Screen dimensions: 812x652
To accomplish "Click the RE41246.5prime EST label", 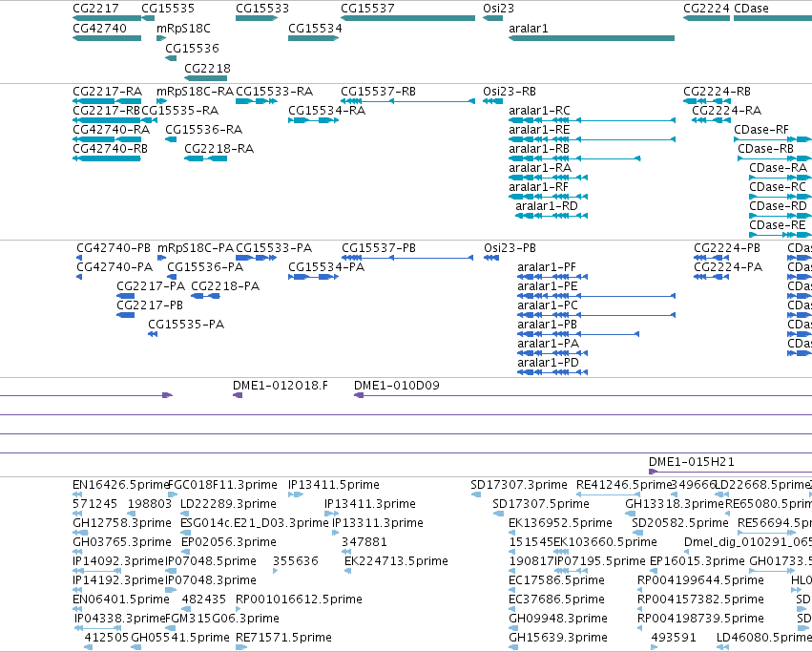I will point(623,485).
